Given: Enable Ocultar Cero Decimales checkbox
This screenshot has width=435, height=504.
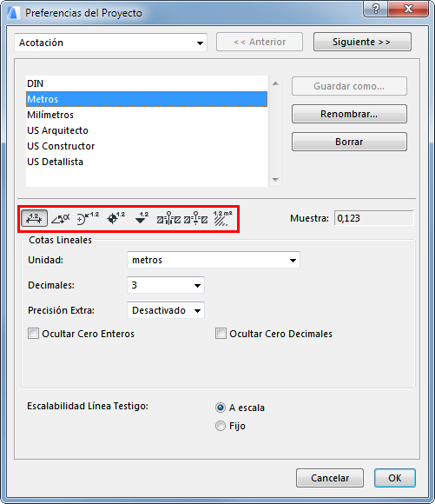Looking at the screenshot, I should point(221,334).
